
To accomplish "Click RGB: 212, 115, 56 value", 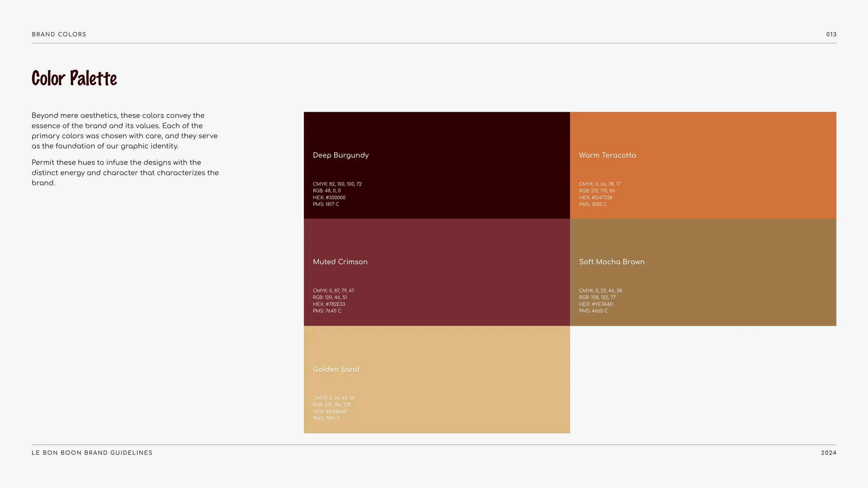I will (597, 191).
